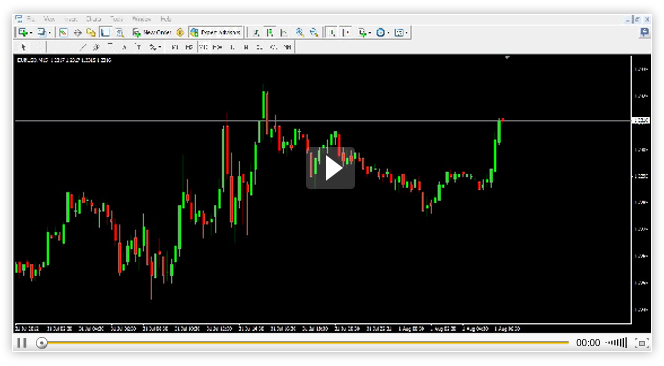Expand the Arrows objects dropdown arrow

160,47
